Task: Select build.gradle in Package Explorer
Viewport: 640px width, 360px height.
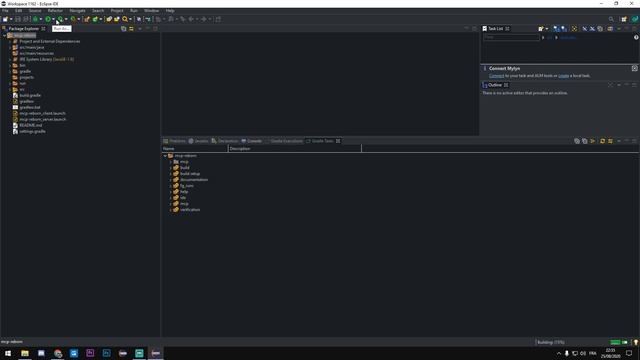Action: [x=30, y=96]
